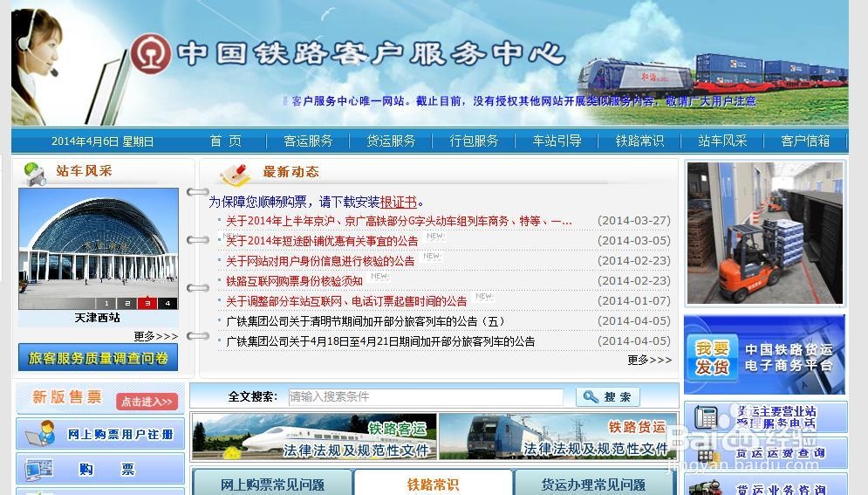Open 铁路互联网购票身份核验须知 notice
This screenshot has height=495, width=868.
pyautogui.click(x=294, y=281)
